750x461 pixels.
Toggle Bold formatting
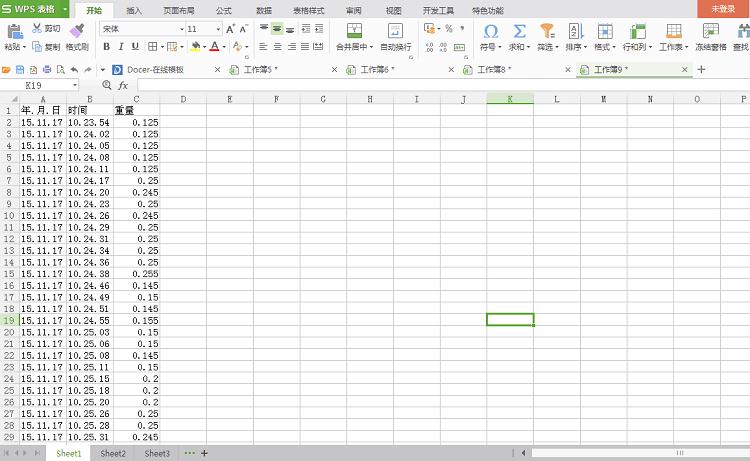pos(107,46)
